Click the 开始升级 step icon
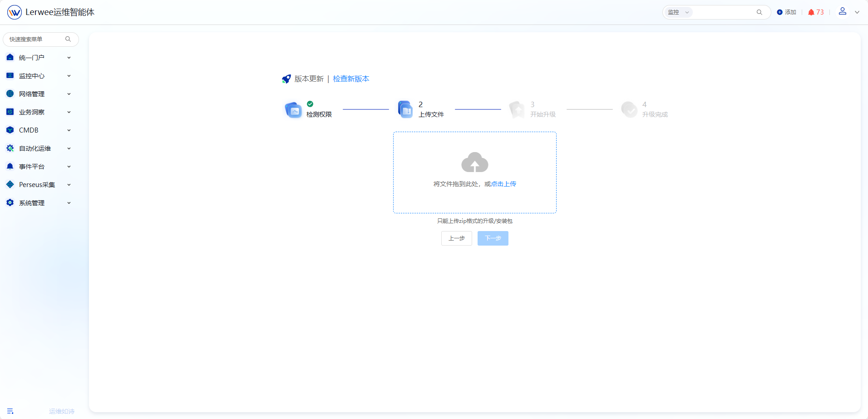 pos(517,109)
